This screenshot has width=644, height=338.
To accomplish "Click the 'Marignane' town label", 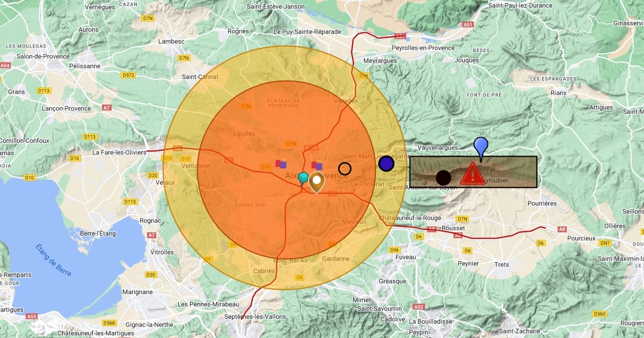I will pos(136,292).
